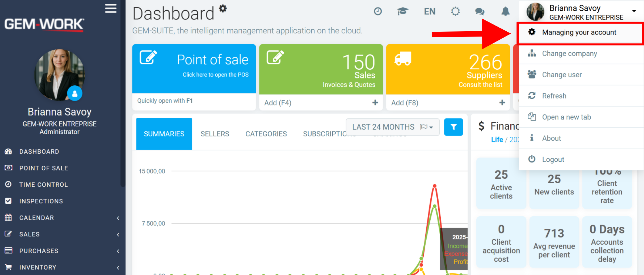Screen dimensions: 644x275
Task: Open the clock history icon in header
Action: (378, 12)
